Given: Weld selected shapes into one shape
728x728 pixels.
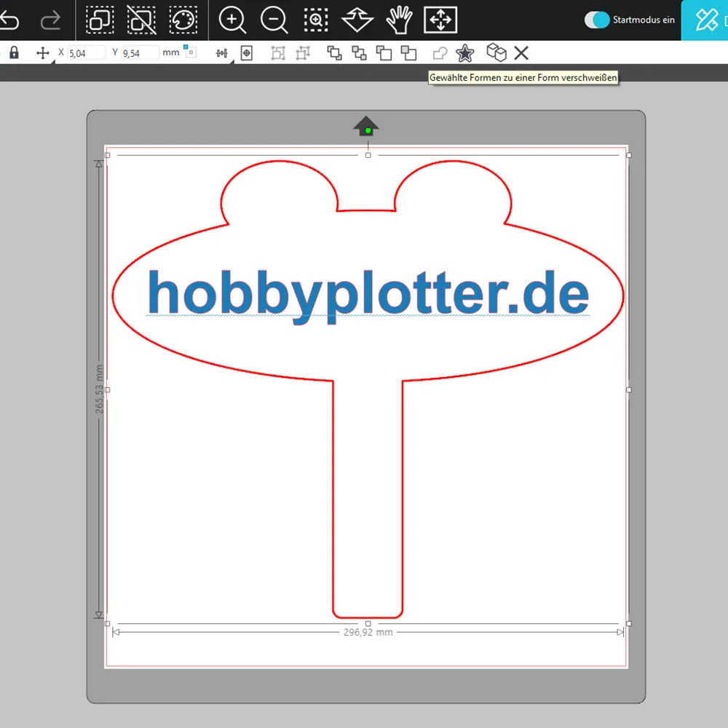Looking at the screenshot, I should tap(440, 53).
